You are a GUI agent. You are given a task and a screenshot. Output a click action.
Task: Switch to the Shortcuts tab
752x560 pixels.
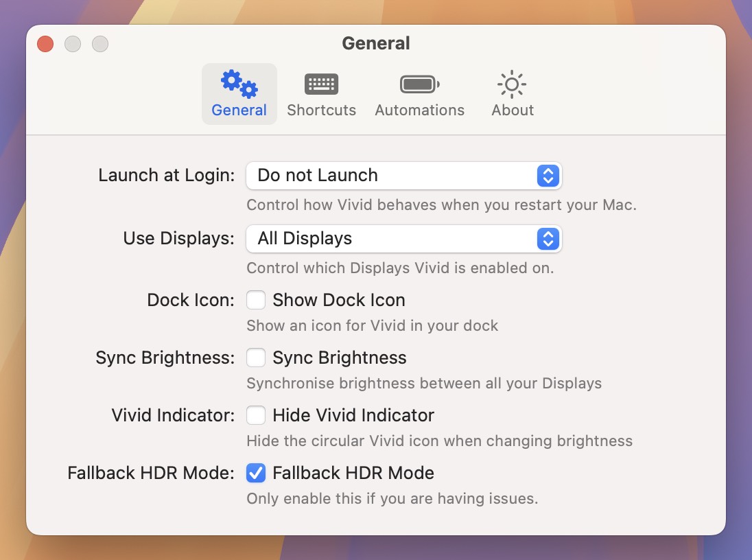[x=321, y=95]
